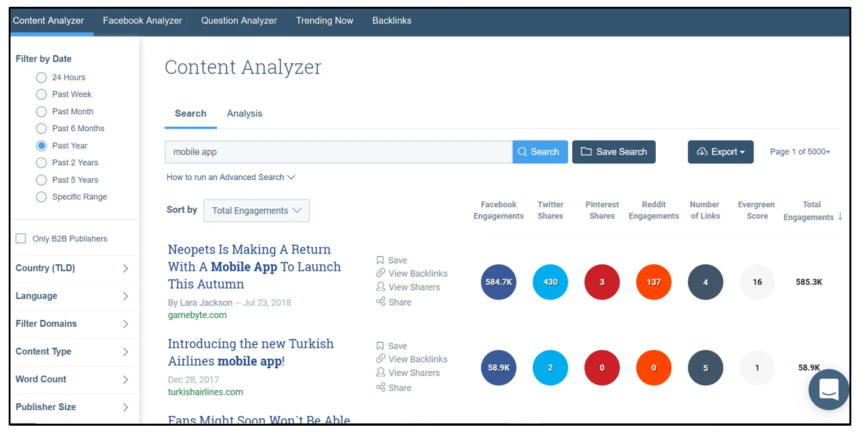Select the 24 Hours date filter
This screenshot has width=868, height=443.
click(41, 77)
